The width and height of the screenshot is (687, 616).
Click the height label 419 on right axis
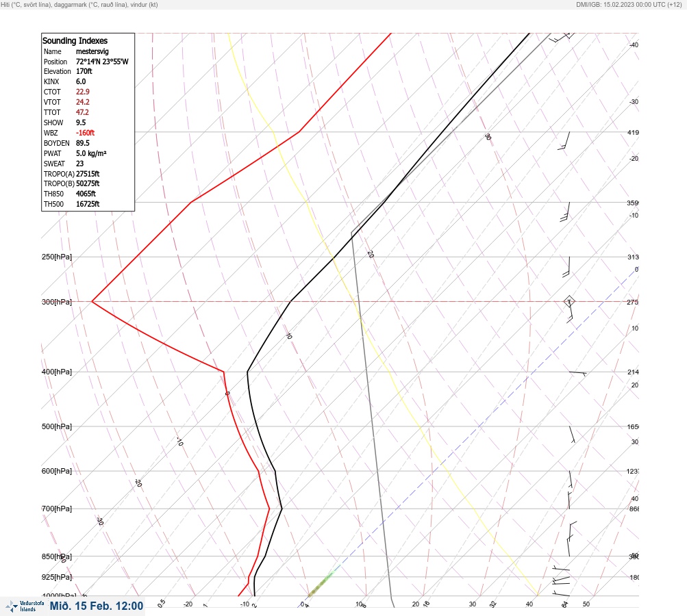pyautogui.click(x=633, y=132)
